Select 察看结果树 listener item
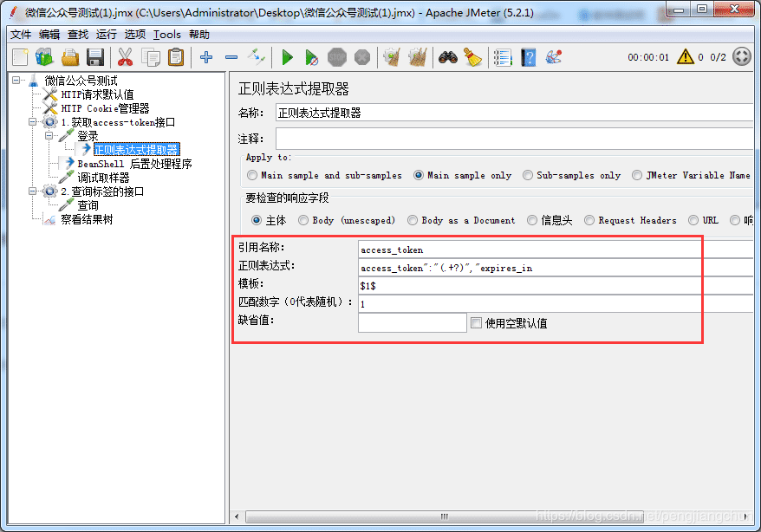Viewport: 761px width, 532px height. tap(87, 219)
